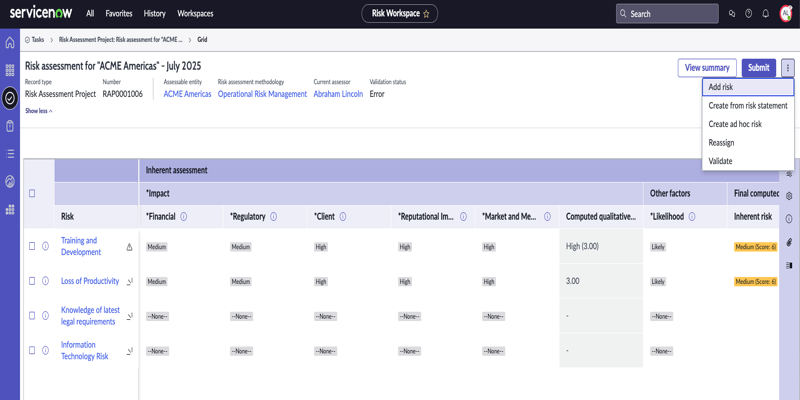Expand arrow icon on Loss of Productivity row

pyautogui.click(x=130, y=281)
